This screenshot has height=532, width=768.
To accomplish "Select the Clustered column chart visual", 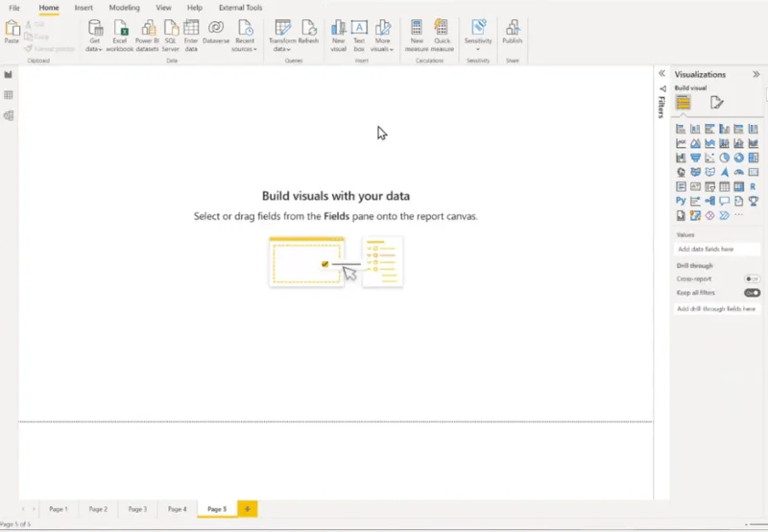I will (725, 130).
